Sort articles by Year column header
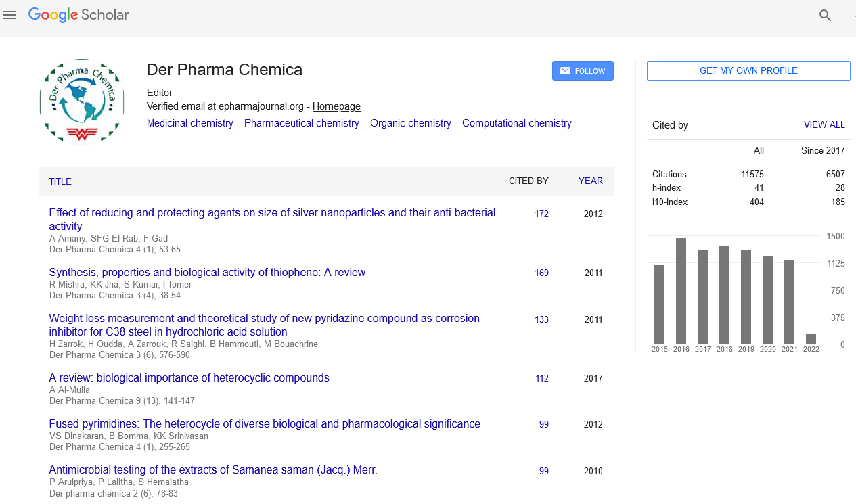856x504 pixels. pos(590,181)
